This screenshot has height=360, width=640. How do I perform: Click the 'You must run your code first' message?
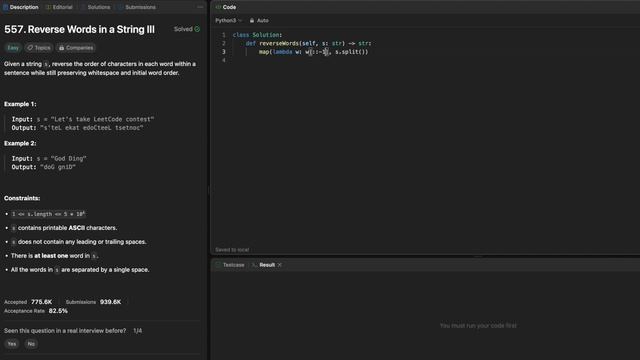(x=478, y=326)
